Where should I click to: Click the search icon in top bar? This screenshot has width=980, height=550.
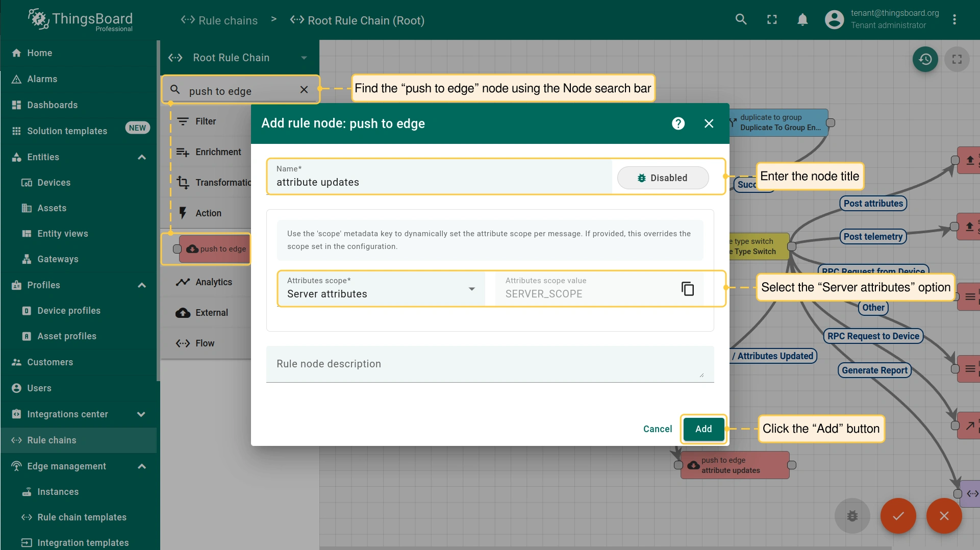point(741,20)
